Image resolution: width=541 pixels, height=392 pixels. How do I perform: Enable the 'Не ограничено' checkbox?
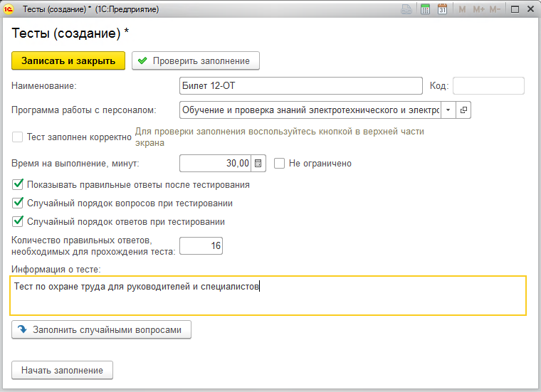click(x=280, y=164)
